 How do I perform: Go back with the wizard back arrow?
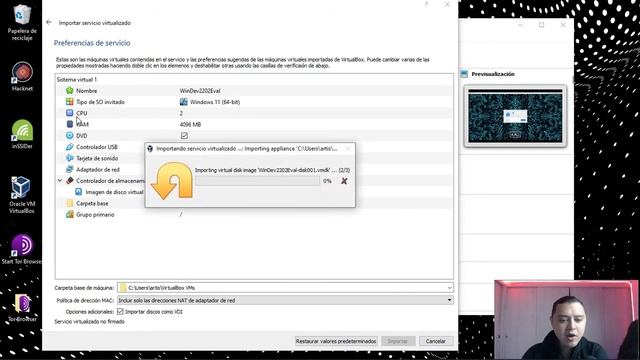pyautogui.click(x=49, y=22)
